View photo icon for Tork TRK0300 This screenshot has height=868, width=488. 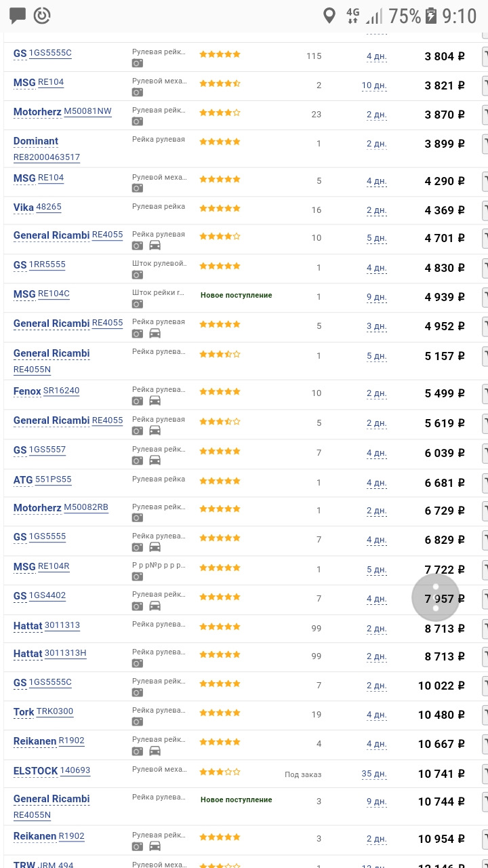137,722
